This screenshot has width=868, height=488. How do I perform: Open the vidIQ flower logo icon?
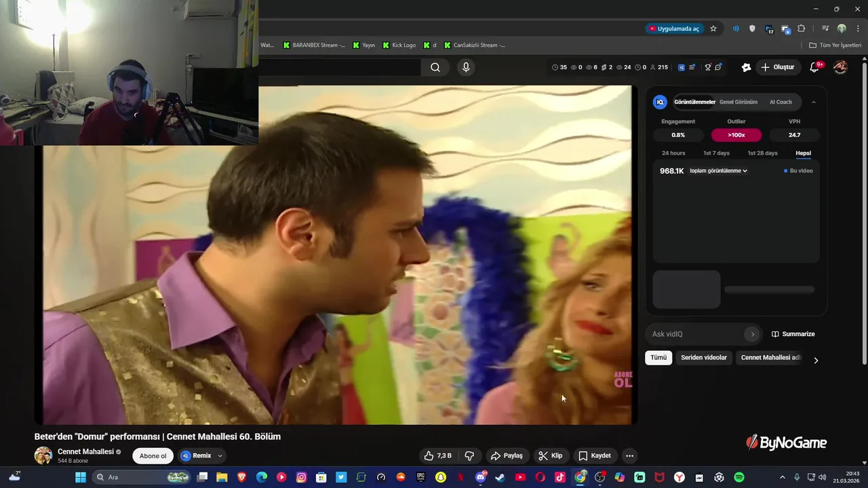pos(746,67)
